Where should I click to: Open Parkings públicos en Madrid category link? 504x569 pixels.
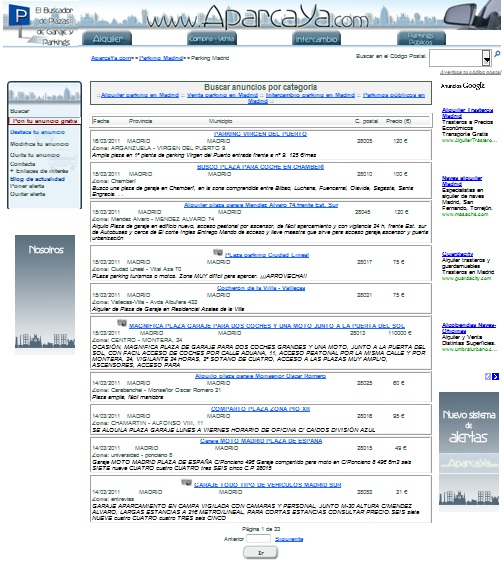tap(394, 95)
